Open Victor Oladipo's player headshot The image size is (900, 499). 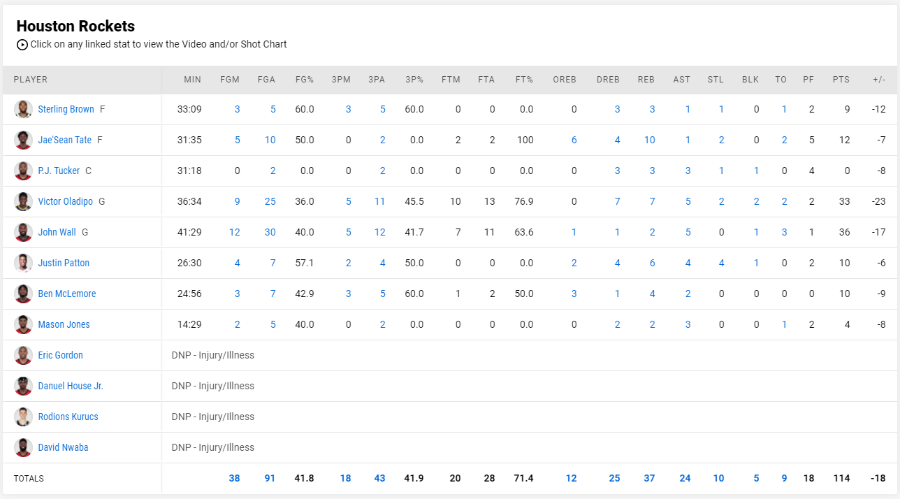(23, 202)
